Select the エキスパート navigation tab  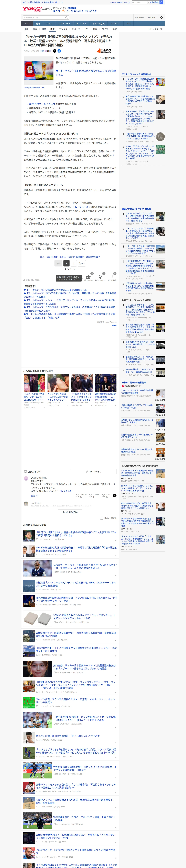64,24
